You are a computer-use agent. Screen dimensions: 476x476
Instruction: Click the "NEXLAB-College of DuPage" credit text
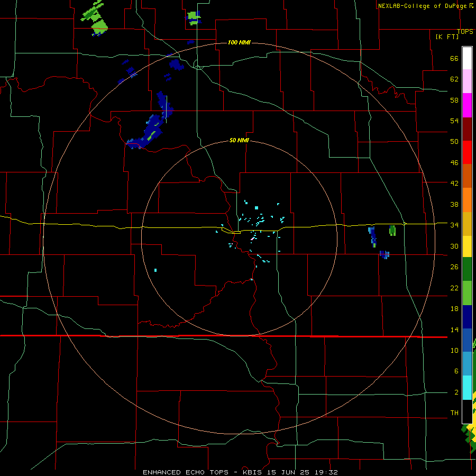tap(423, 6)
